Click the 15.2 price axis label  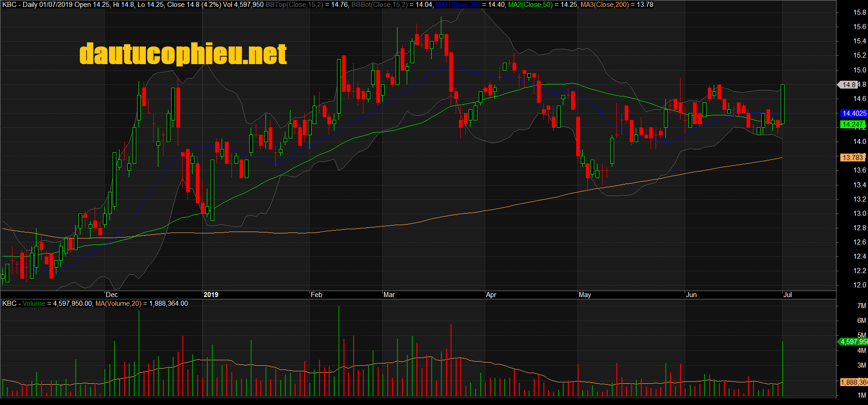tap(860, 55)
